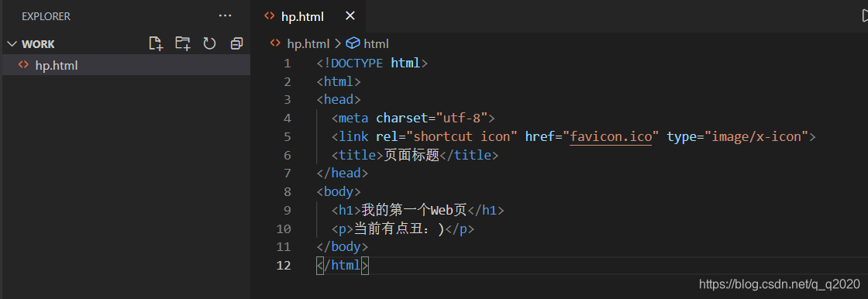Click New File icon in WORK header
Image resolution: width=868 pixels, height=299 pixels.
click(156, 43)
